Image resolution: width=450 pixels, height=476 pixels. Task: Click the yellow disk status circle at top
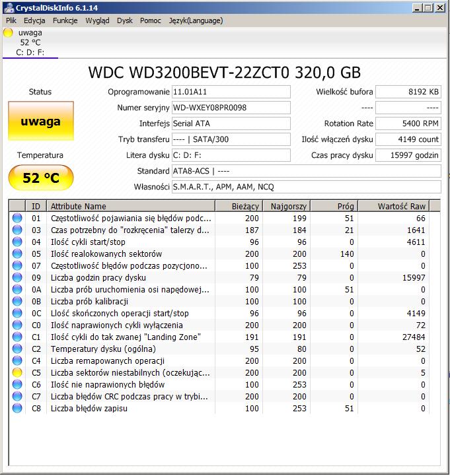pyautogui.click(x=8, y=32)
